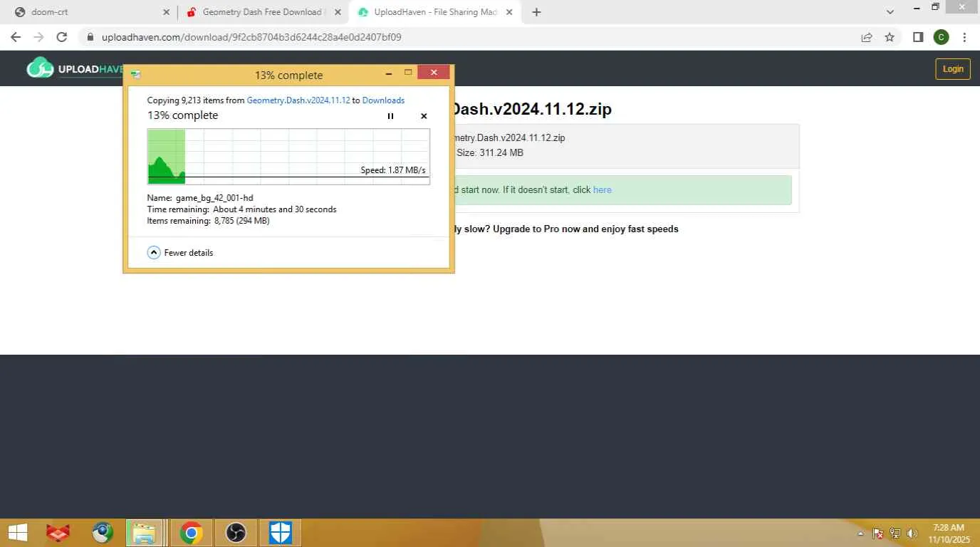This screenshot has height=547, width=980.
Task: Open File Explorer from the taskbar
Action: [x=145, y=533]
